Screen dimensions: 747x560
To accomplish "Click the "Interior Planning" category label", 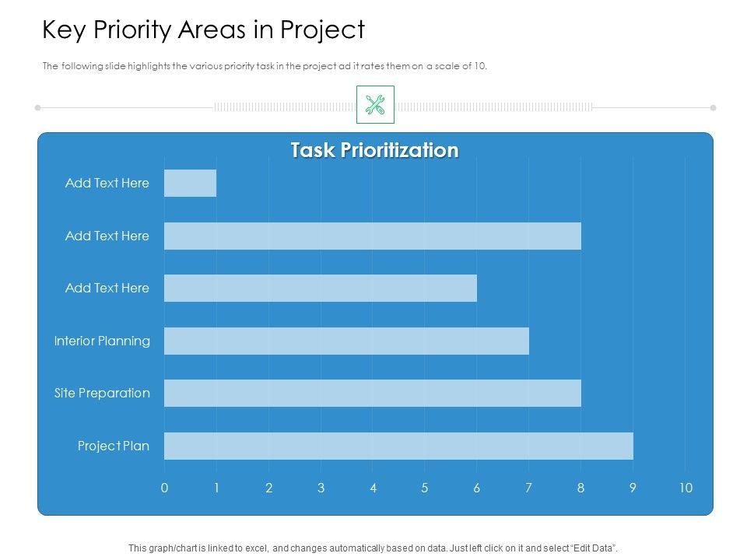I will click(x=102, y=341).
